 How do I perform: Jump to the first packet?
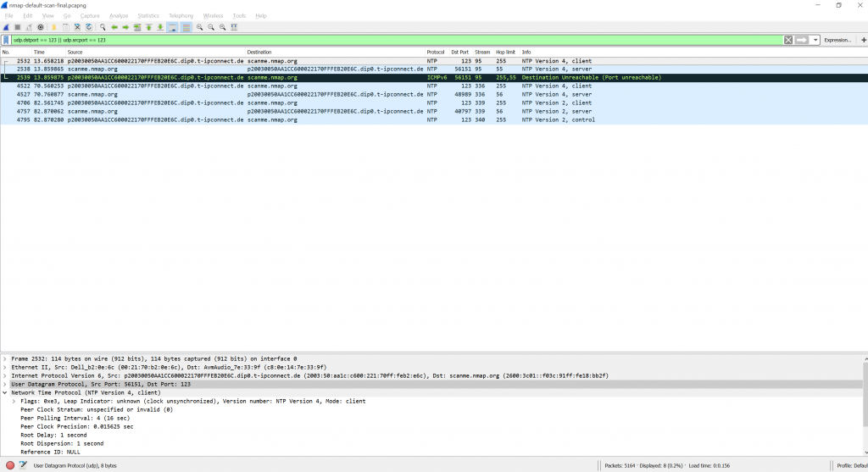[149, 27]
